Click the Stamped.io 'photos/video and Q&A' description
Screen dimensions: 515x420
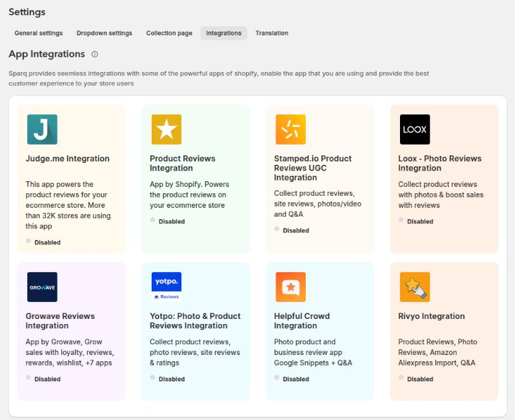point(318,203)
